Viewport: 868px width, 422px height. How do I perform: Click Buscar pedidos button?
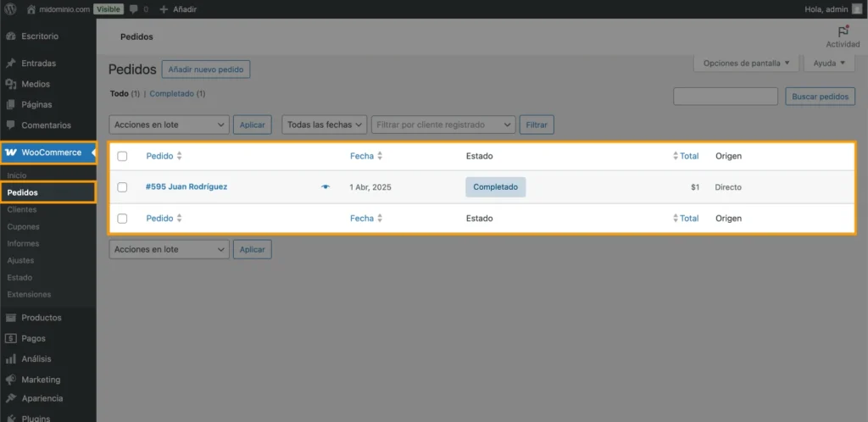click(820, 97)
